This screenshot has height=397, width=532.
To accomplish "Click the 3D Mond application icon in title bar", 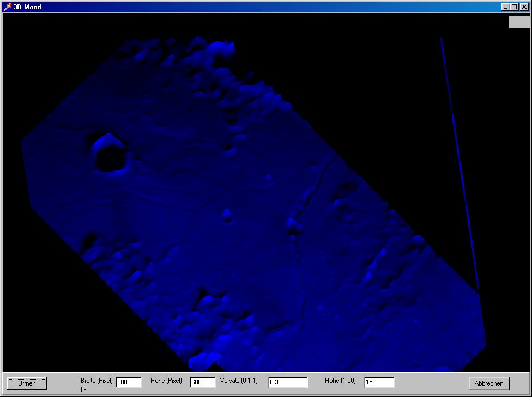I will [8, 7].
